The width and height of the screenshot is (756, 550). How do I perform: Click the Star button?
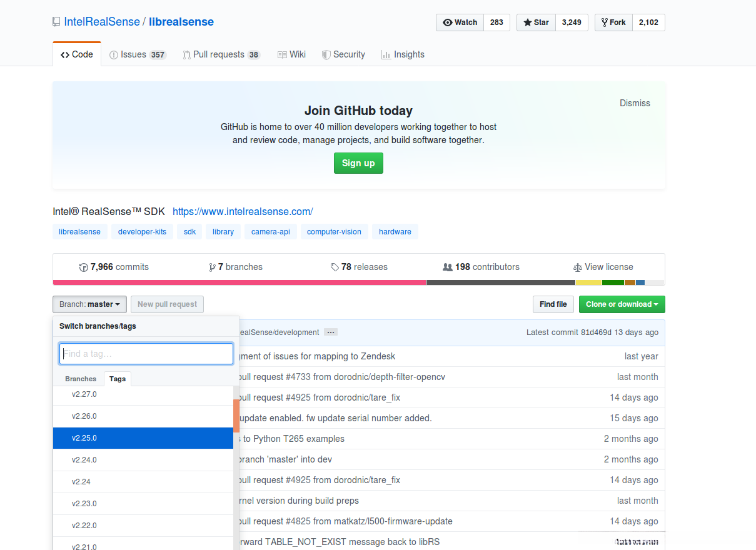coord(536,22)
